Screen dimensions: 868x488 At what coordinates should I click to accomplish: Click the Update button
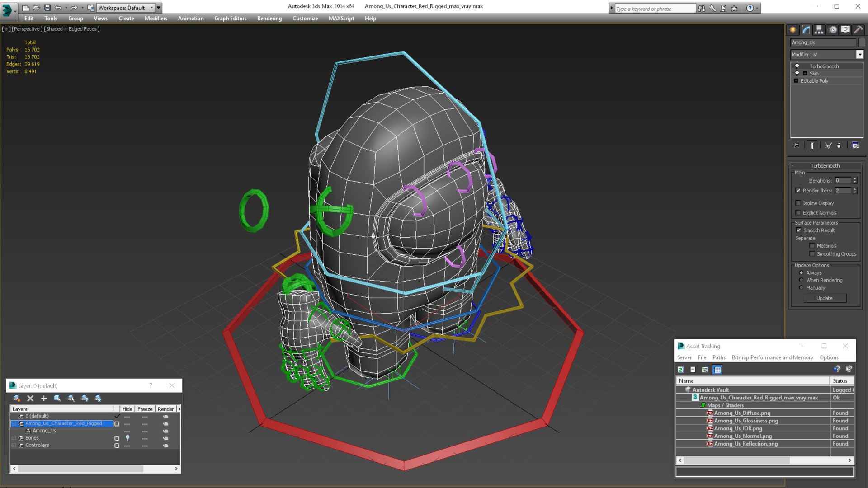[825, 298]
